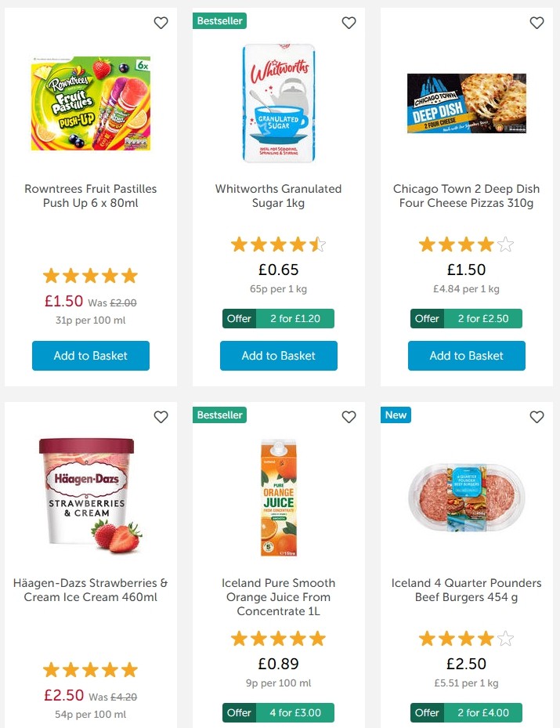Add Rowntrees Fruit Pastilles Push Up to basket
The height and width of the screenshot is (728, 560).
tap(90, 356)
